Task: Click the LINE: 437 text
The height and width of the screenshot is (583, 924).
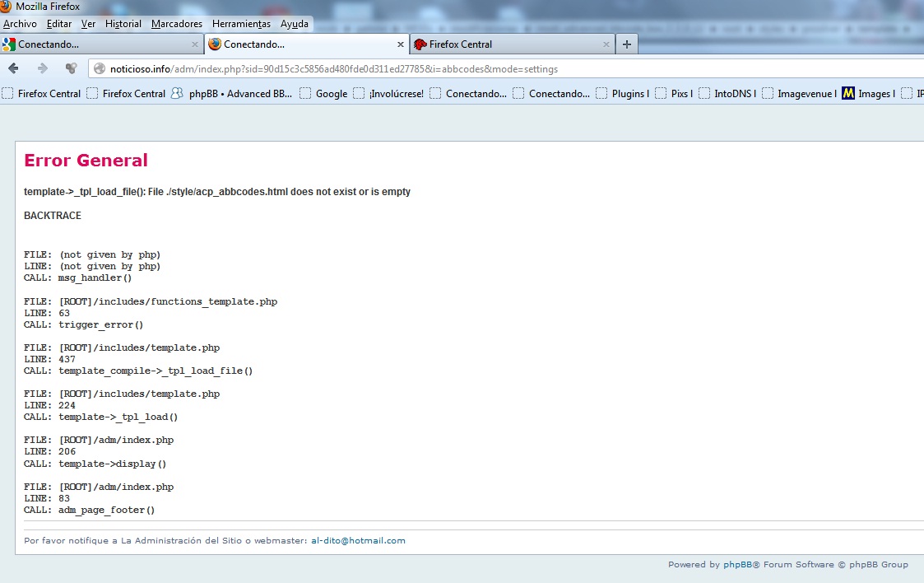Action: pos(49,359)
